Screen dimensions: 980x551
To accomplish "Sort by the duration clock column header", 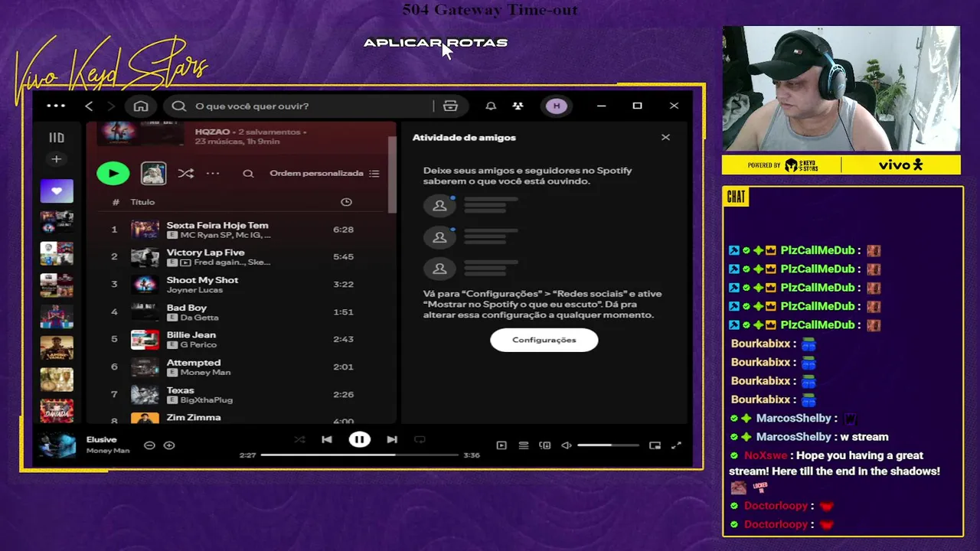I will point(346,202).
